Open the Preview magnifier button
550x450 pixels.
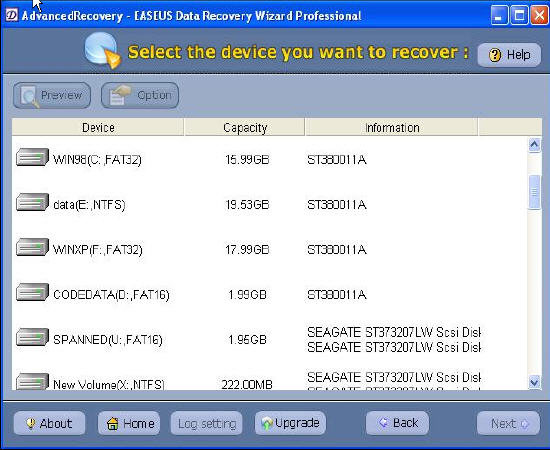pyautogui.click(x=52, y=95)
